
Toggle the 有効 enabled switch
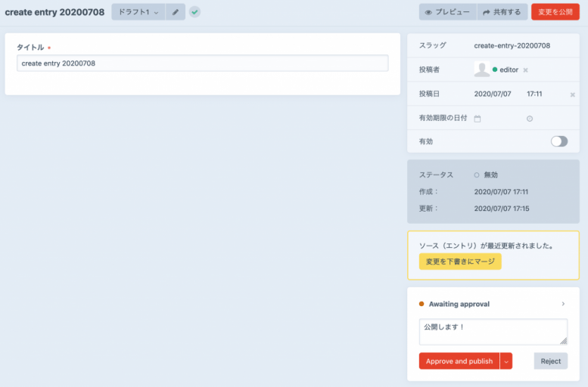[x=558, y=141]
